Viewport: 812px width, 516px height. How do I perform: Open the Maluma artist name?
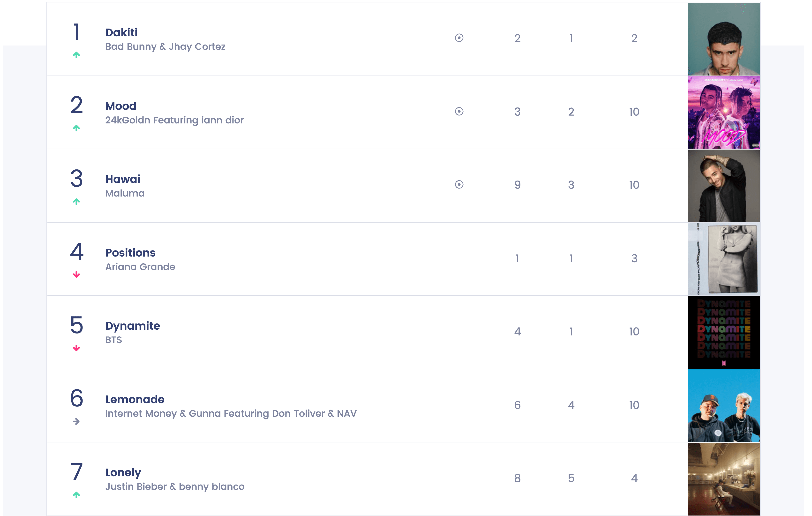pos(125,193)
